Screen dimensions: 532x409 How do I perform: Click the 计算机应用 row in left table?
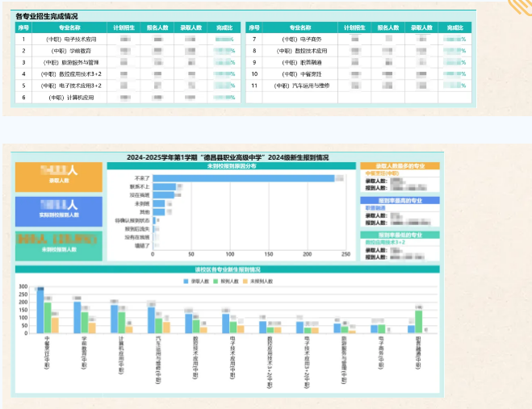pyautogui.click(x=71, y=97)
